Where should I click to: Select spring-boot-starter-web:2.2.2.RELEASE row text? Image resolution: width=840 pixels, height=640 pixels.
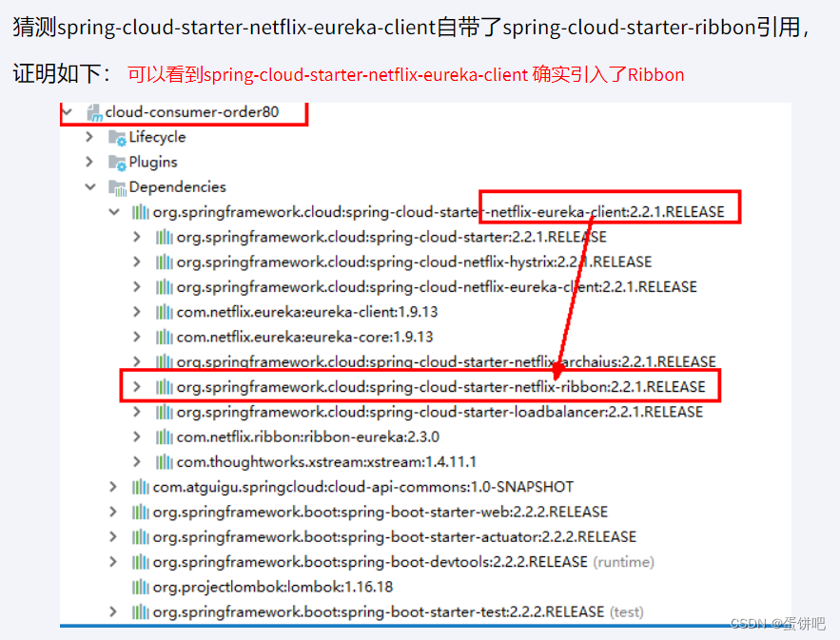[381, 512]
